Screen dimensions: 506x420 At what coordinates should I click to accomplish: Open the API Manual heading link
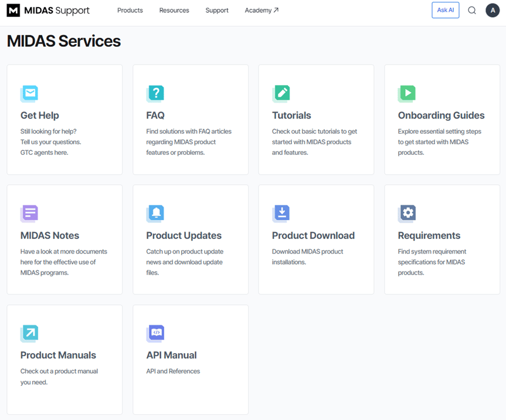171,355
